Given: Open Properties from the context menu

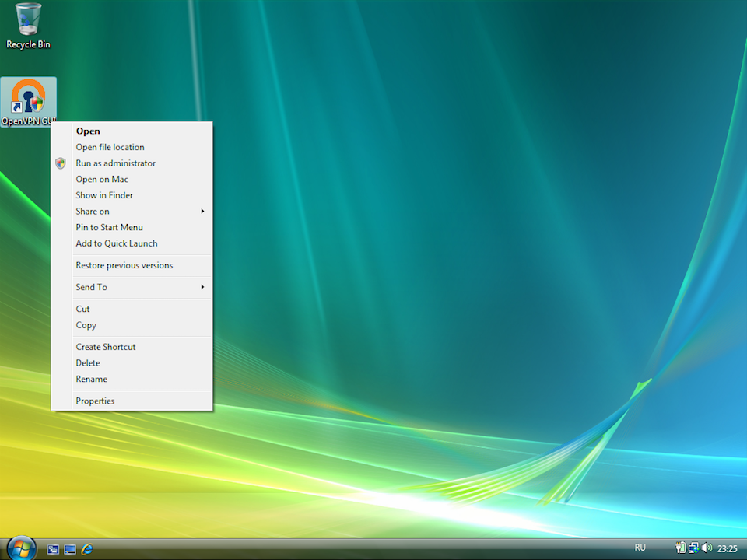Looking at the screenshot, I should pyautogui.click(x=132, y=401).
